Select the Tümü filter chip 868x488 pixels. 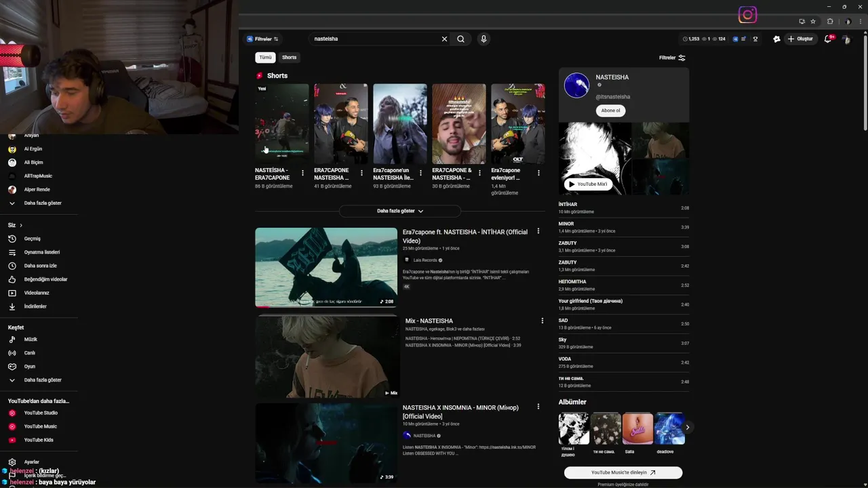(265, 58)
